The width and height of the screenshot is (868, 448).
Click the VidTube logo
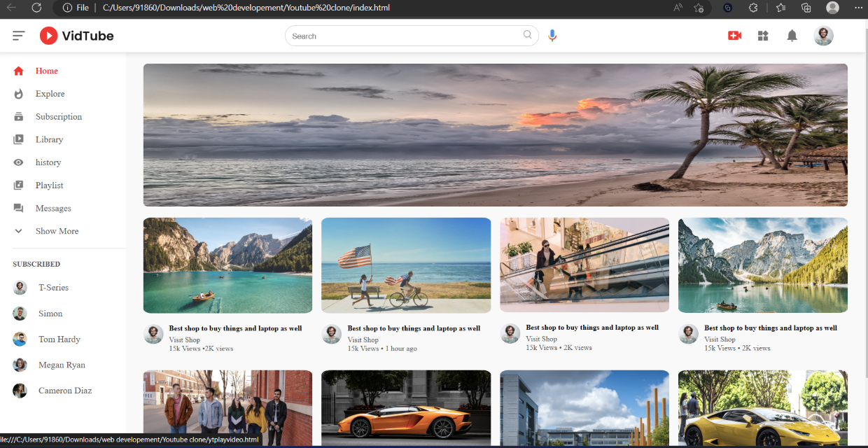(76, 36)
